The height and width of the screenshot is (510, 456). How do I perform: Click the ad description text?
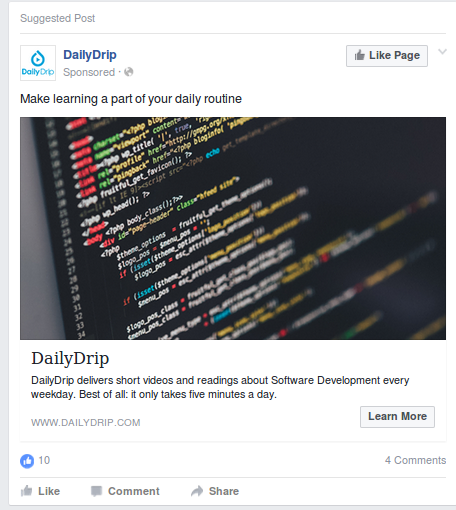[x=220, y=387]
